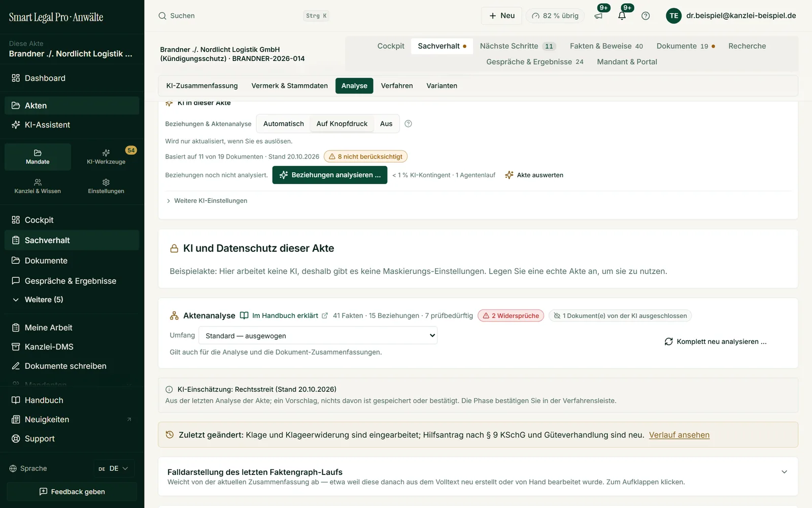Switch to the Recherche tab

click(747, 46)
